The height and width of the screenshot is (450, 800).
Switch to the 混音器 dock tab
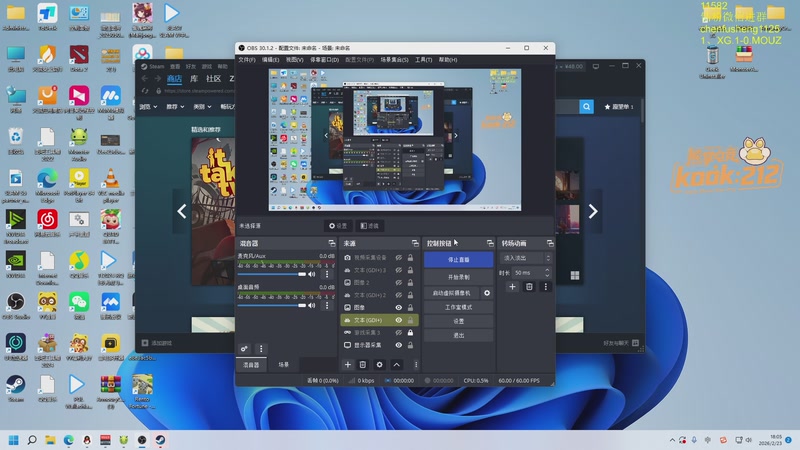click(251, 365)
